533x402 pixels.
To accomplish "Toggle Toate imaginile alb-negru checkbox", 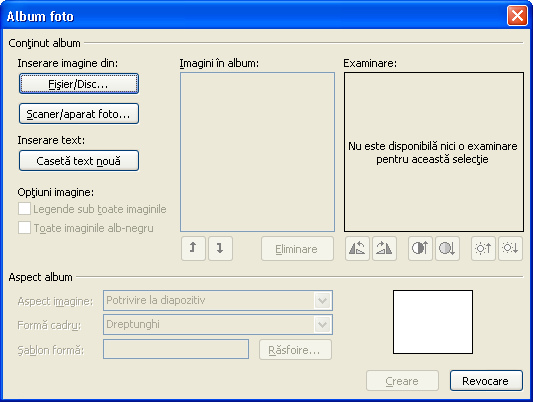I will pos(24,228).
